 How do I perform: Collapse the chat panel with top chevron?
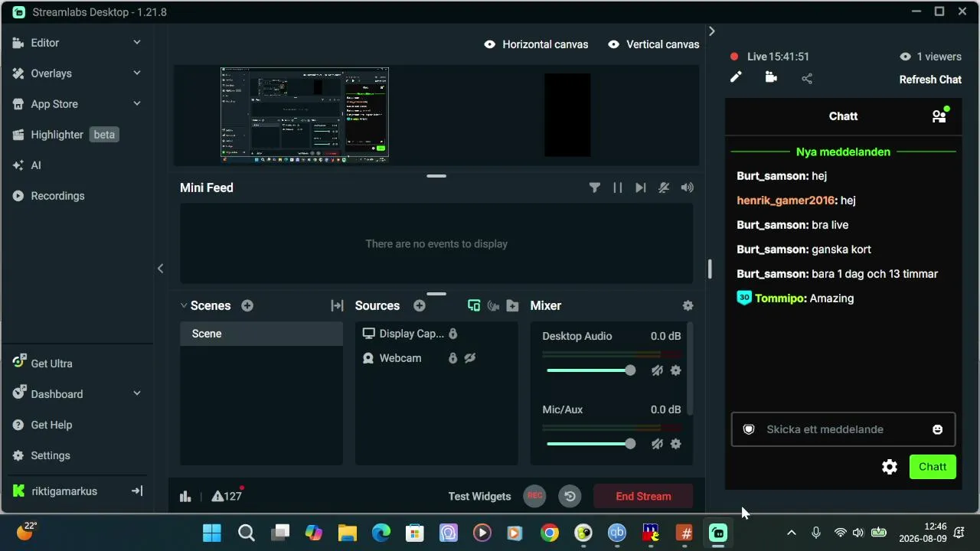(x=712, y=31)
